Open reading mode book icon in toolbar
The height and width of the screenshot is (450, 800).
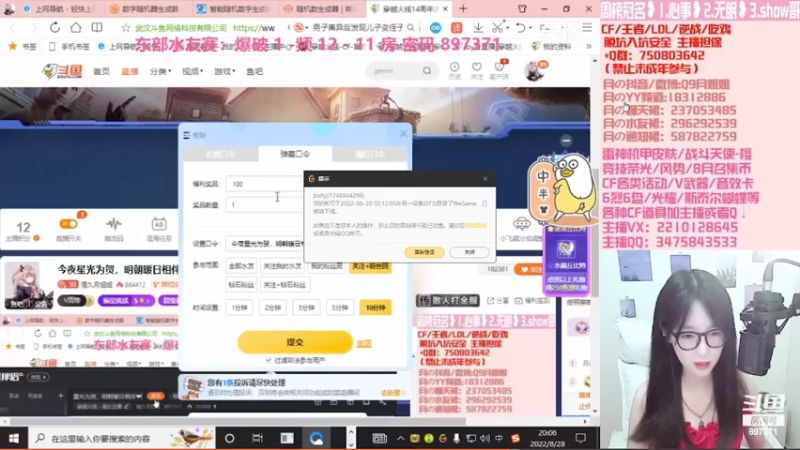tap(96, 28)
